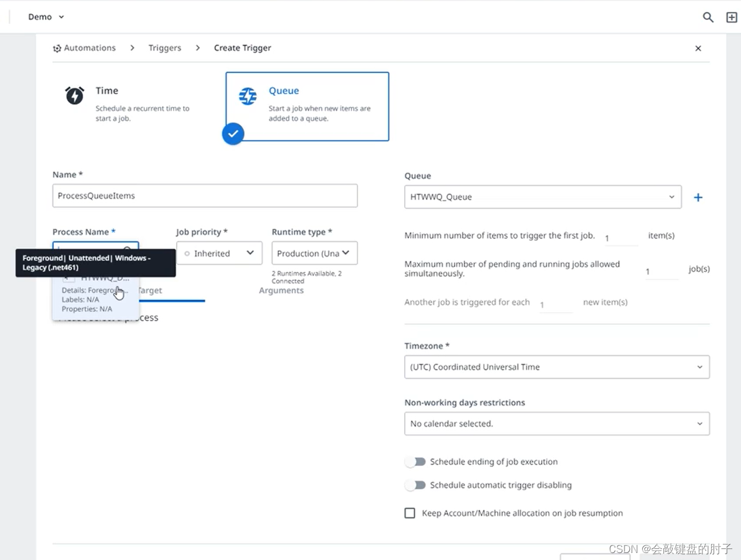Close the Create Trigger panel
Screen dimensions: 741x560
(x=698, y=49)
